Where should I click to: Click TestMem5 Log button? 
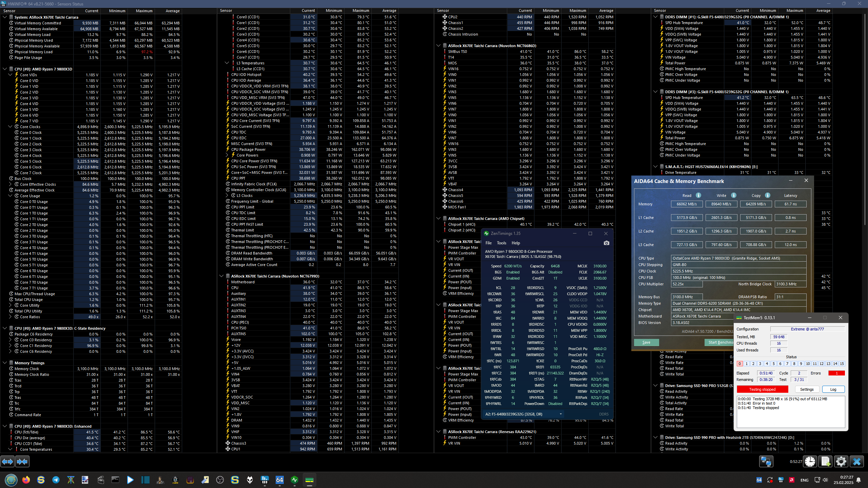pyautogui.click(x=833, y=389)
